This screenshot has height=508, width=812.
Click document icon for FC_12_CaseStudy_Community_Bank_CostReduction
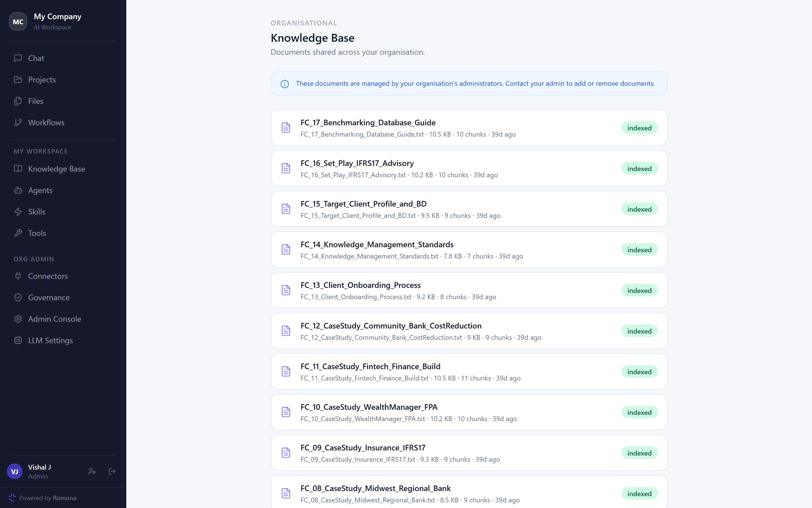pos(286,331)
